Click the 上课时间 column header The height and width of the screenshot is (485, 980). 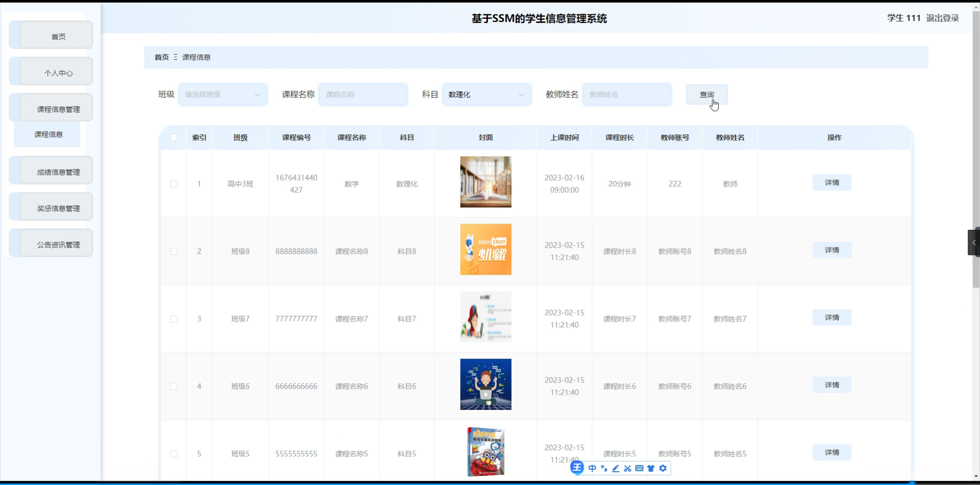click(x=565, y=137)
